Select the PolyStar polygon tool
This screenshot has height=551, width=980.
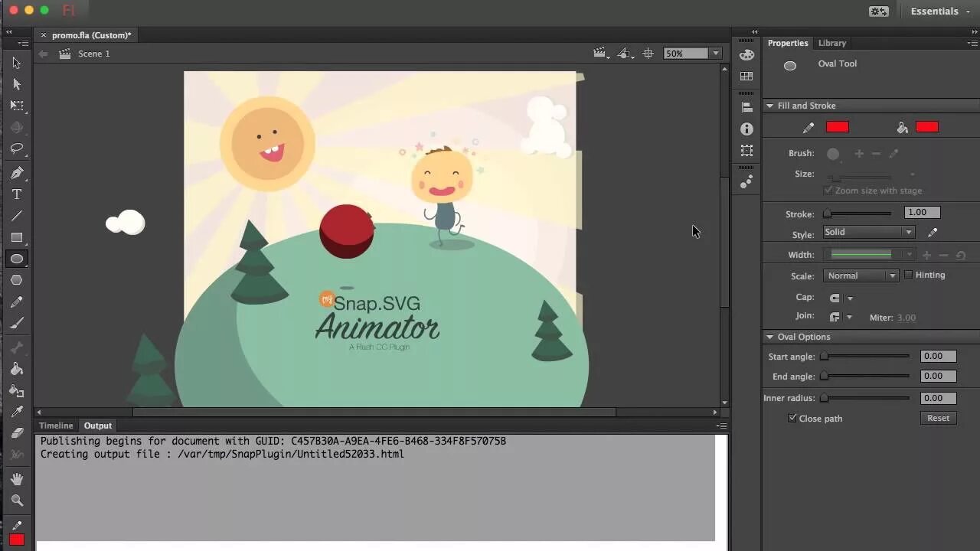pos(17,280)
